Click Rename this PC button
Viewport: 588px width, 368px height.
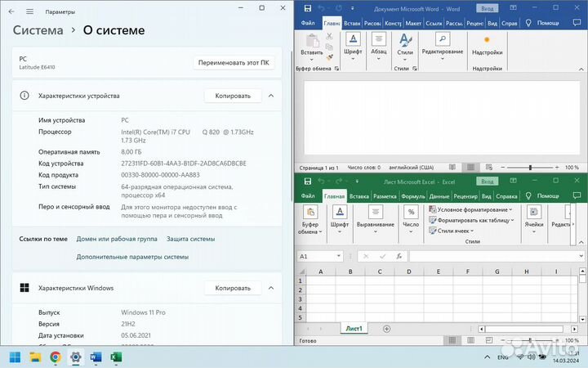(x=234, y=63)
